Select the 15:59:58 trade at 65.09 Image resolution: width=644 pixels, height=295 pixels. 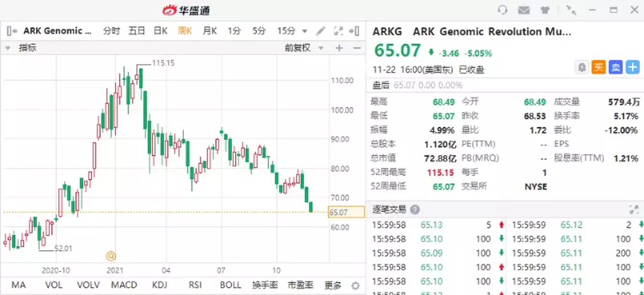click(x=437, y=253)
